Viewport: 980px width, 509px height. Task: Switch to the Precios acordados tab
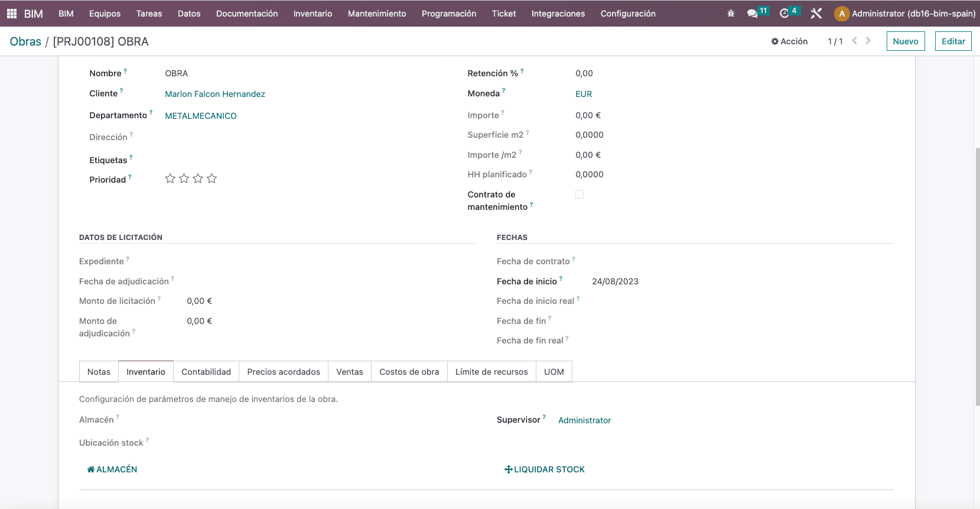pyautogui.click(x=284, y=372)
